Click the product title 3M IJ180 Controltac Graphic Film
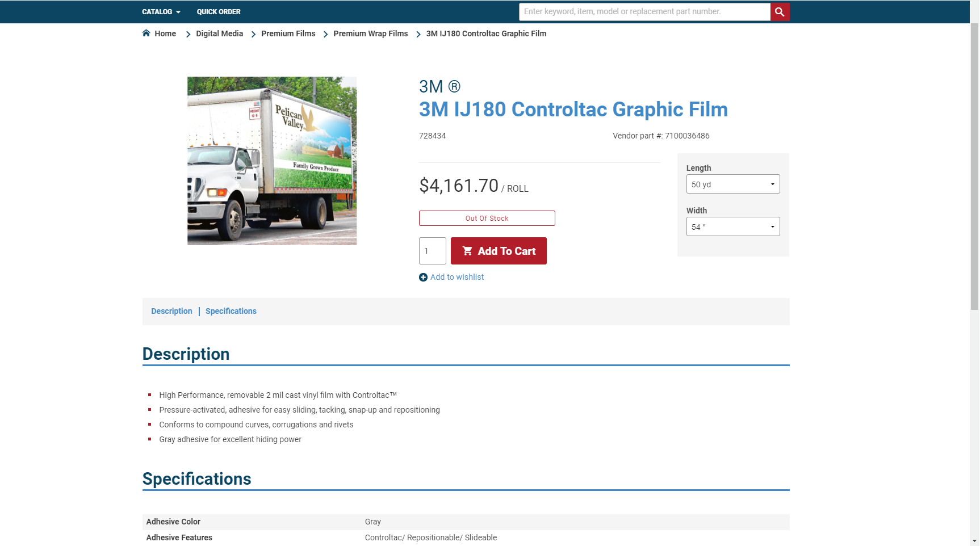 pos(573,109)
